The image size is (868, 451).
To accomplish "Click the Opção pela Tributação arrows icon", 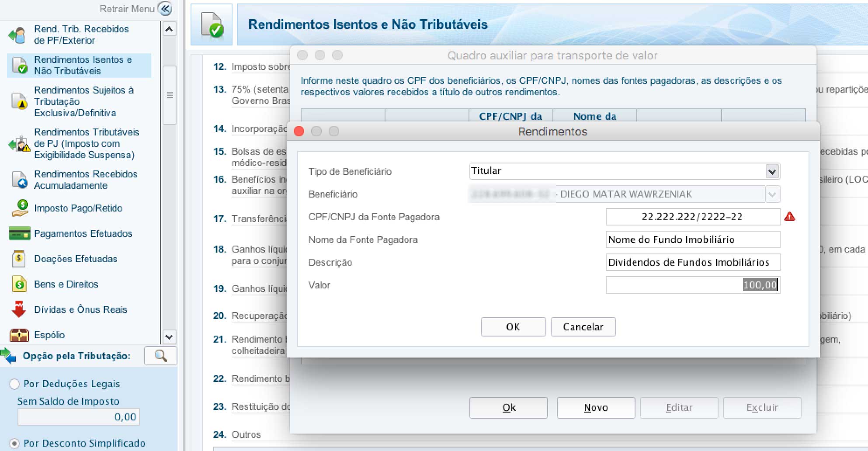I will [8, 356].
